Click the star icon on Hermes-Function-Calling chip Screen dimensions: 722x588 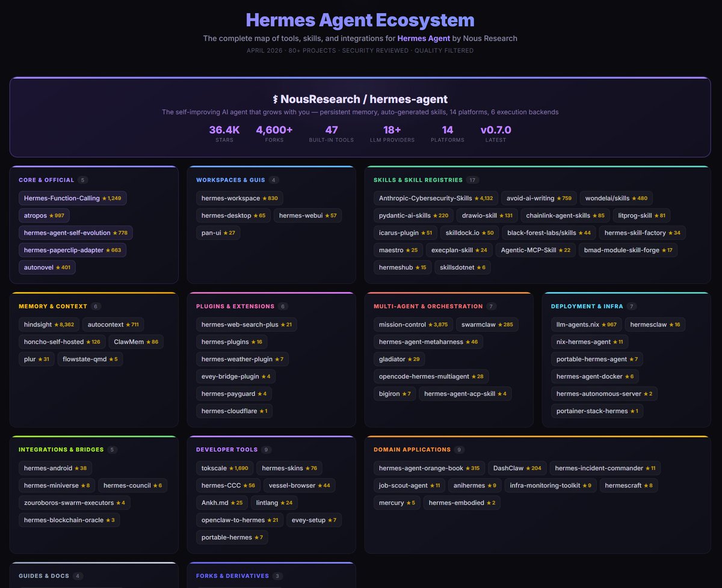tap(104, 198)
